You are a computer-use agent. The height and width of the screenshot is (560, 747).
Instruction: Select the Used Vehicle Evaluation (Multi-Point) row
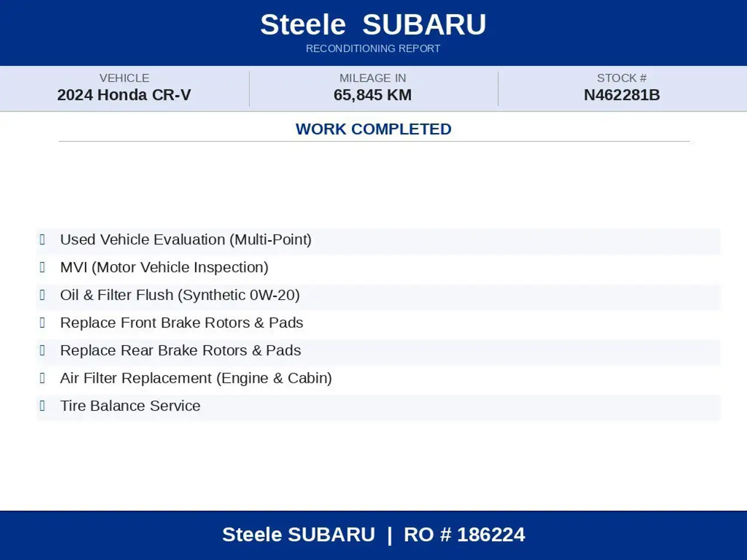click(x=378, y=240)
